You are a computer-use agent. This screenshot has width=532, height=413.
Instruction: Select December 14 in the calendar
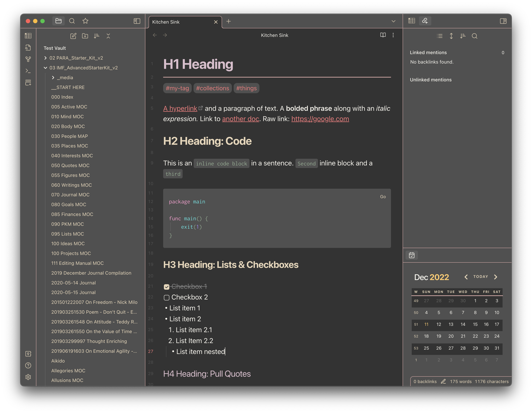(463, 324)
